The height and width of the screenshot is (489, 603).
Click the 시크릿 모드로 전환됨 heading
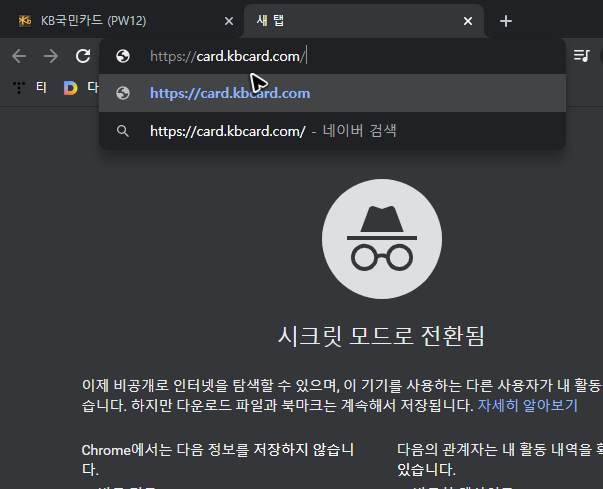coord(381,336)
